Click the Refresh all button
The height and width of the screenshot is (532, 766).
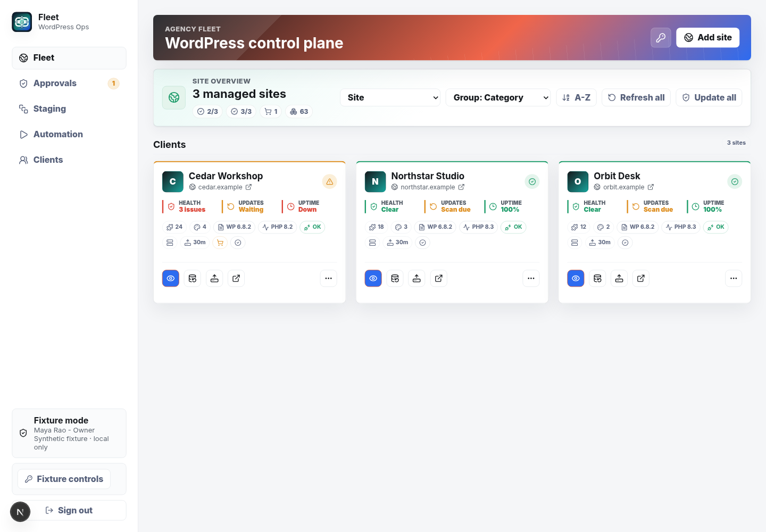[x=636, y=97]
